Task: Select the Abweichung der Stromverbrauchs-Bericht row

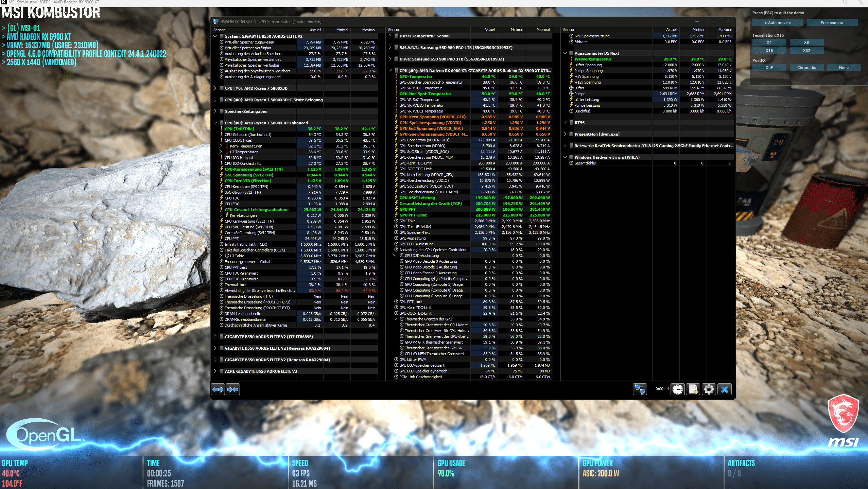Action: click(x=297, y=291)
